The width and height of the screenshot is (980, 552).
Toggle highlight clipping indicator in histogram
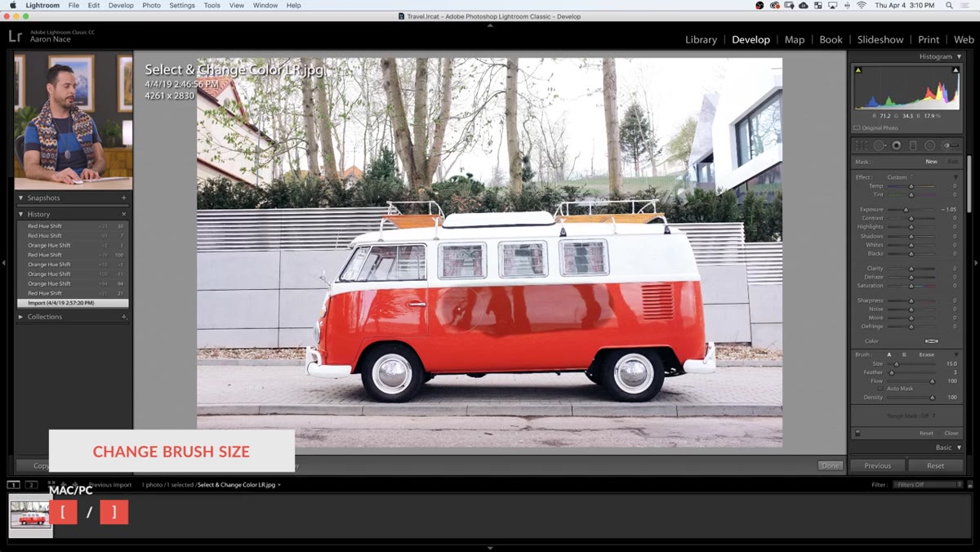pos(955,70)
